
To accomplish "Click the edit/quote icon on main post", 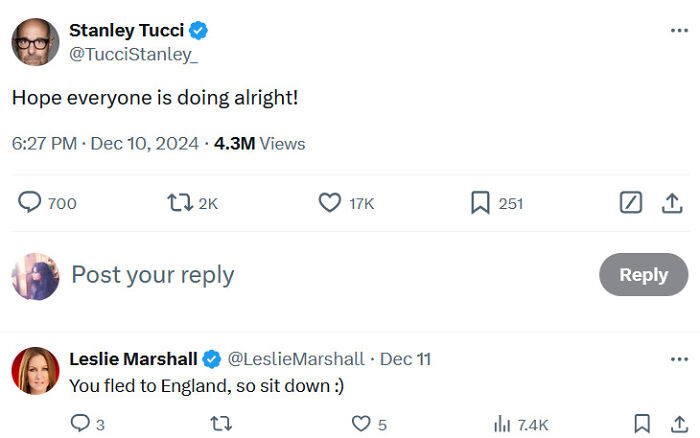I will [x=630, y=203].
